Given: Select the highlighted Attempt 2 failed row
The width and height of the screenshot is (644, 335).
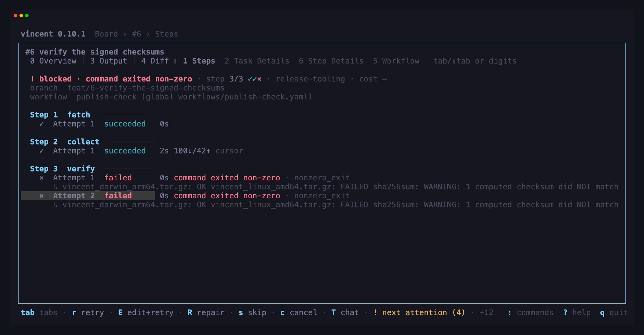Looking at the screenshot, I should coord(88,196).
